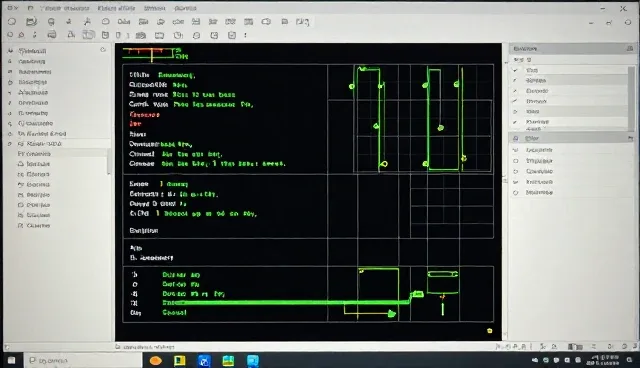
Task: Open the dark blue taskbar app icon
Action: [204, 361]
